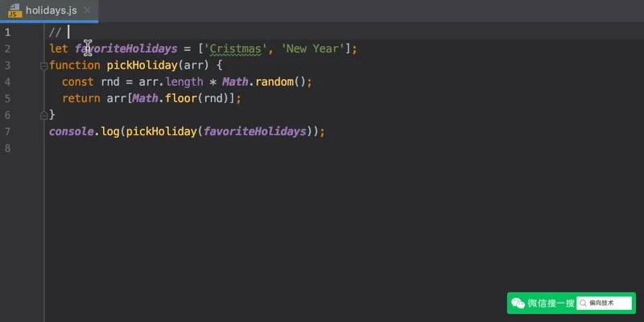The width and height of the screenshot is (644, 322).
Task: Click the 'function' keyword on line 3
Action: pos(75,65)
